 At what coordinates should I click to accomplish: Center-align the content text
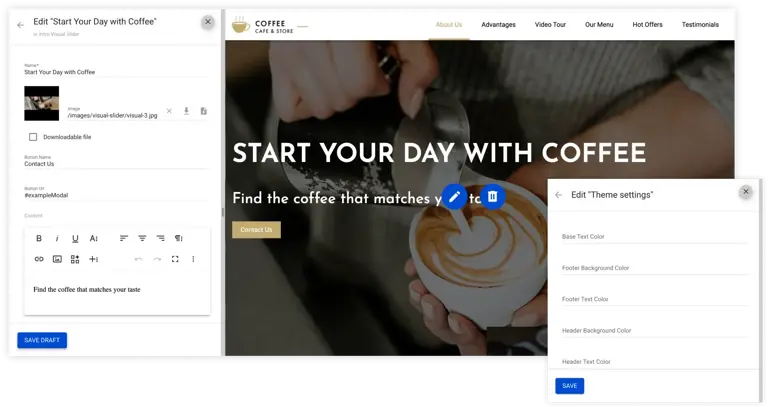(142, 239)
